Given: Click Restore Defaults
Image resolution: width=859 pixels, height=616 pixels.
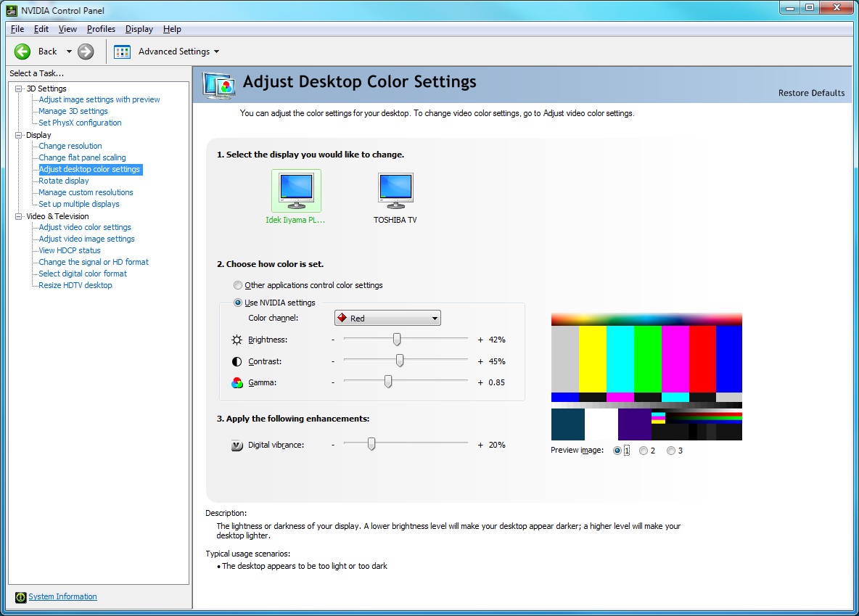Looking at the screenshot, I should 811,93.
